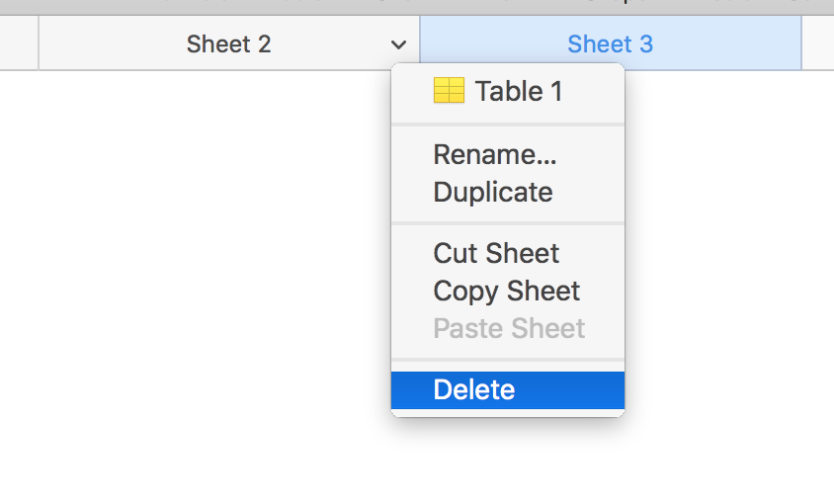The width and height of the screenshot is (834, 504).
Task: Select the Table 1 label in the menu
Action: 518,92
